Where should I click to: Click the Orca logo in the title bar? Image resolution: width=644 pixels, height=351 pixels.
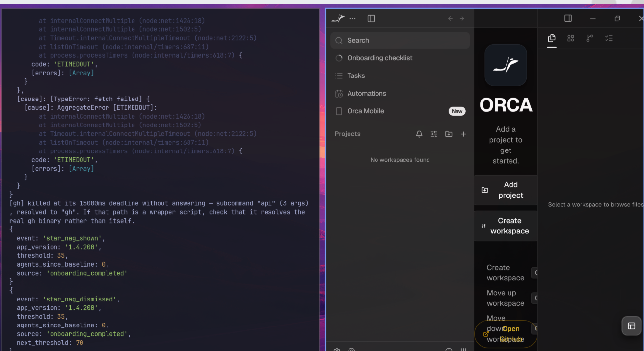point(338,18)
